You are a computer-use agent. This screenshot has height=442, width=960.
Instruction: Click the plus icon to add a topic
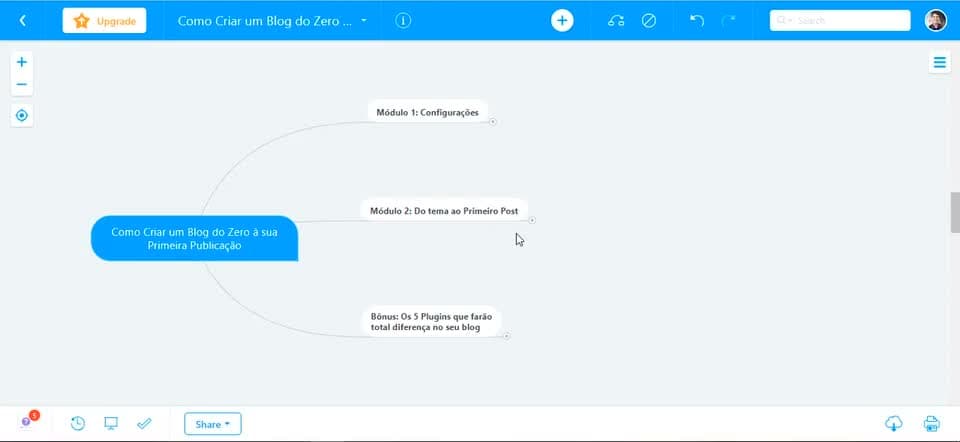(562, 20)
